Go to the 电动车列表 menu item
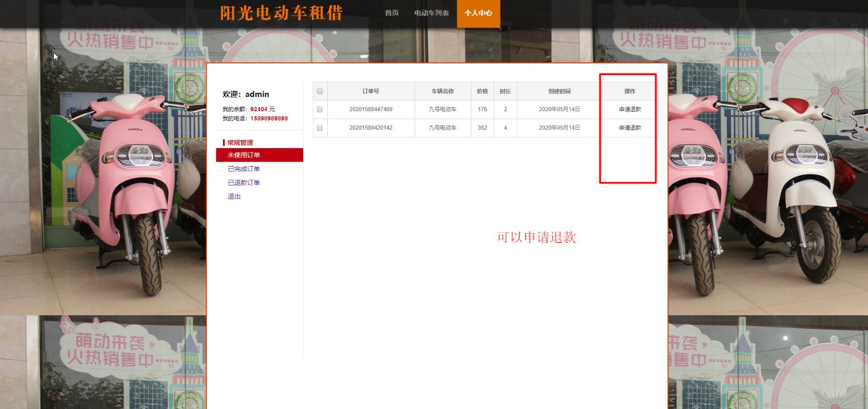The height and width of the screenshot is (409, 868). point(431,13)
